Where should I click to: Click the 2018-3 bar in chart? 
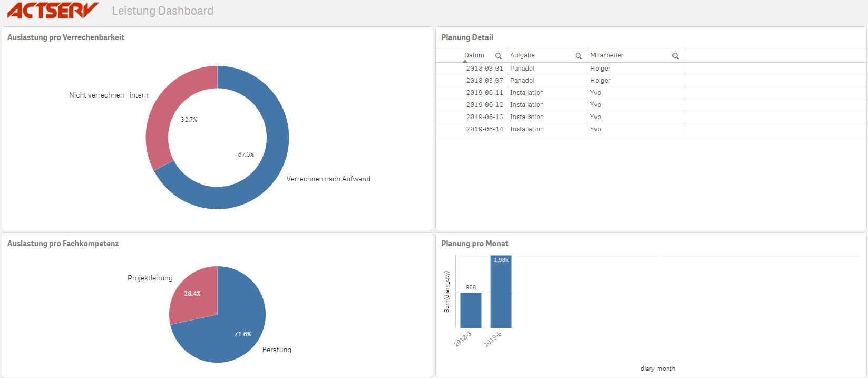(471, 311)
